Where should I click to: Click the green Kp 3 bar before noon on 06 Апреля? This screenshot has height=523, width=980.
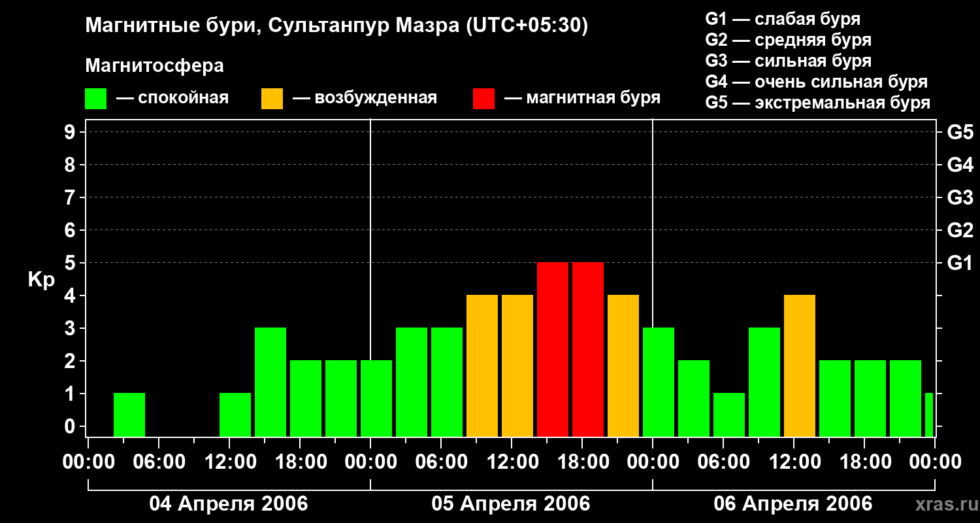click(x=764, y=382)
